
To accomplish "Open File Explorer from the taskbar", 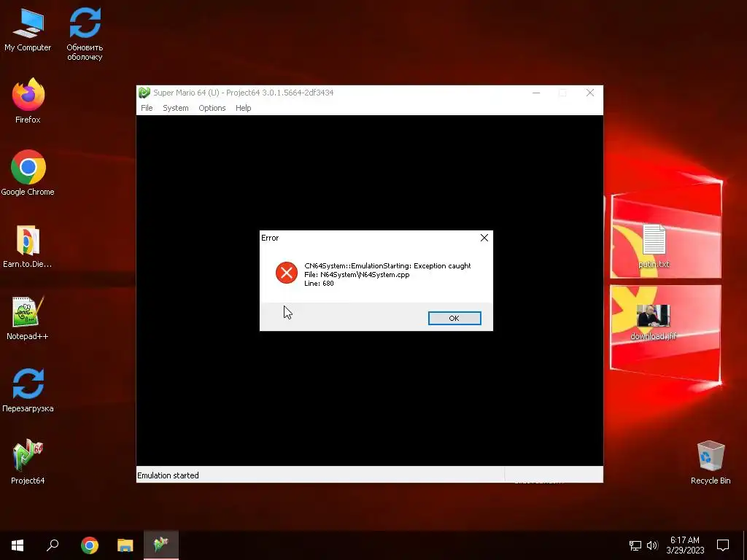I will coord(125,545).
